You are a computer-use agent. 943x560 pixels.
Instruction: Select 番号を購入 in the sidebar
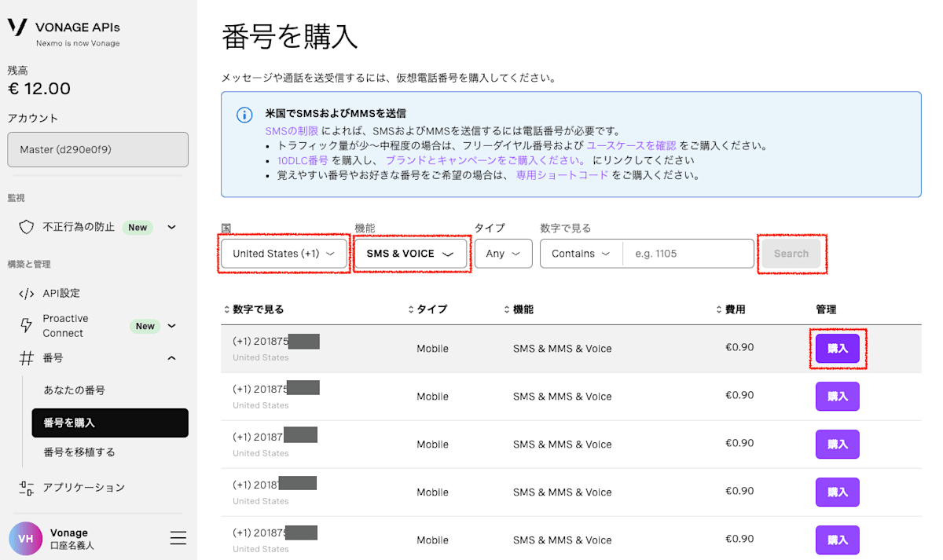click(x=110, y=423)
